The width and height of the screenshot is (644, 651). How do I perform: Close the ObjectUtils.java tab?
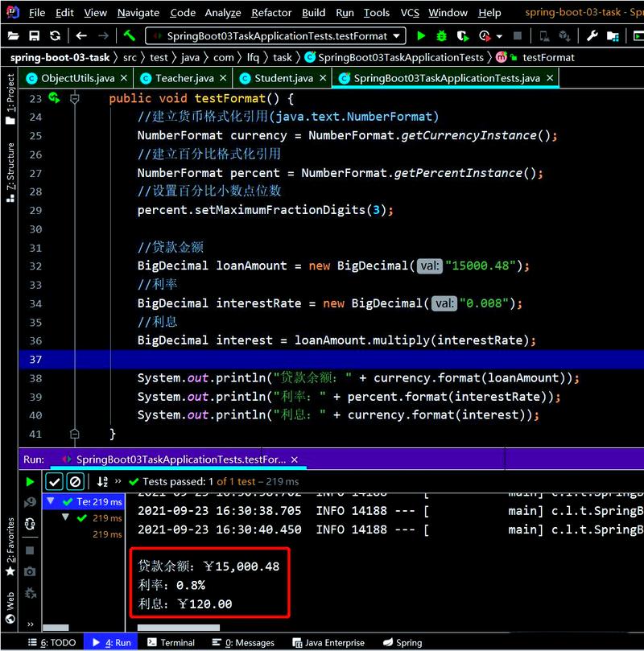point(124,78)
